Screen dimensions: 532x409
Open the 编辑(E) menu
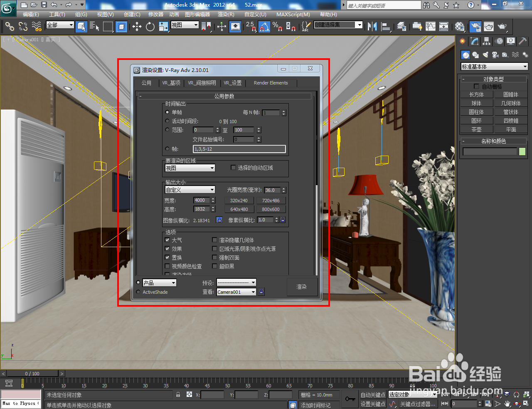pos(31,15)
